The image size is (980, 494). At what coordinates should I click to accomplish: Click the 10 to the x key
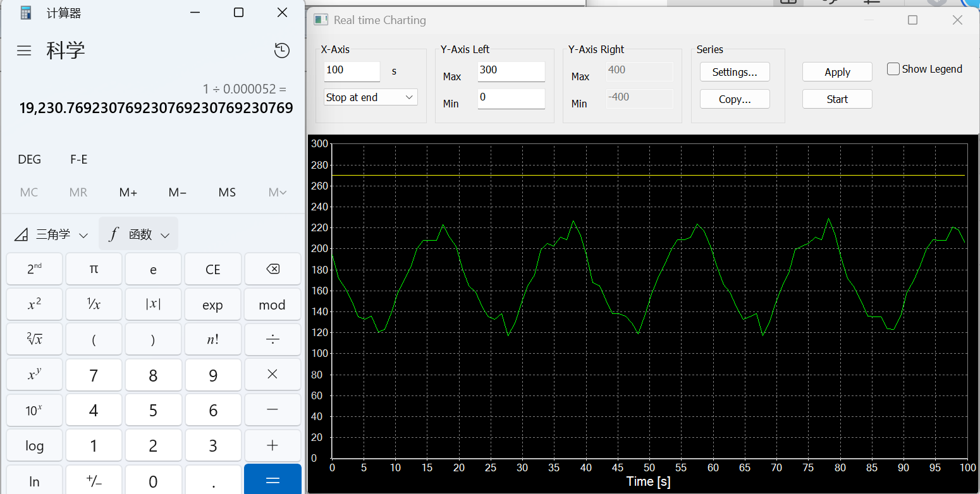(35, 410)
